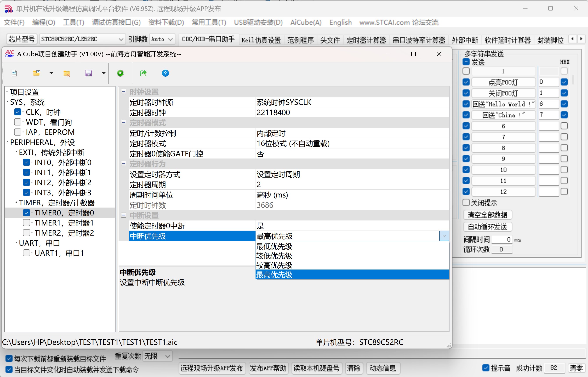The height and width of the screenshot is (377, 588).
Task: Toggle 关闭提示 checkbox
Action: coord(466,203)
